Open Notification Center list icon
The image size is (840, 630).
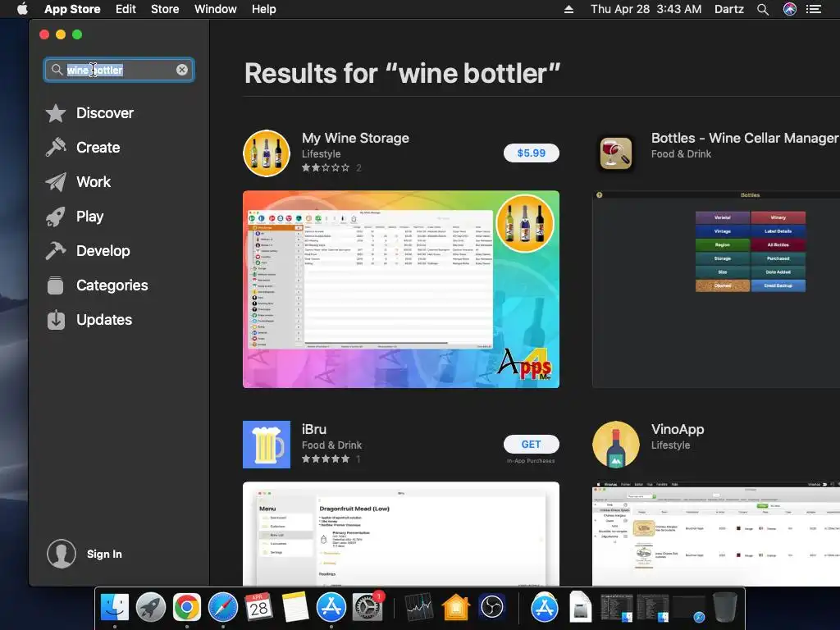(x=814, y=9)
